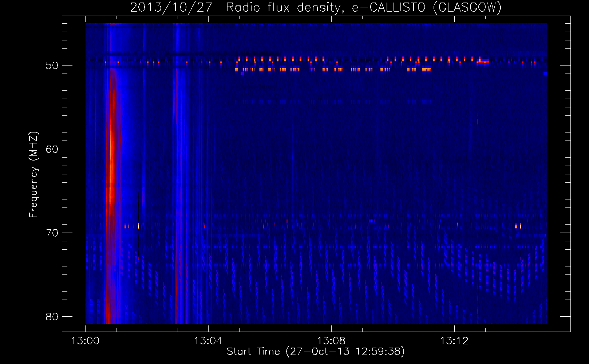The width and height of the screenshot is (589, 364).
Task: Click the '50' frequency tick label
Action: [x=52, y=66]
